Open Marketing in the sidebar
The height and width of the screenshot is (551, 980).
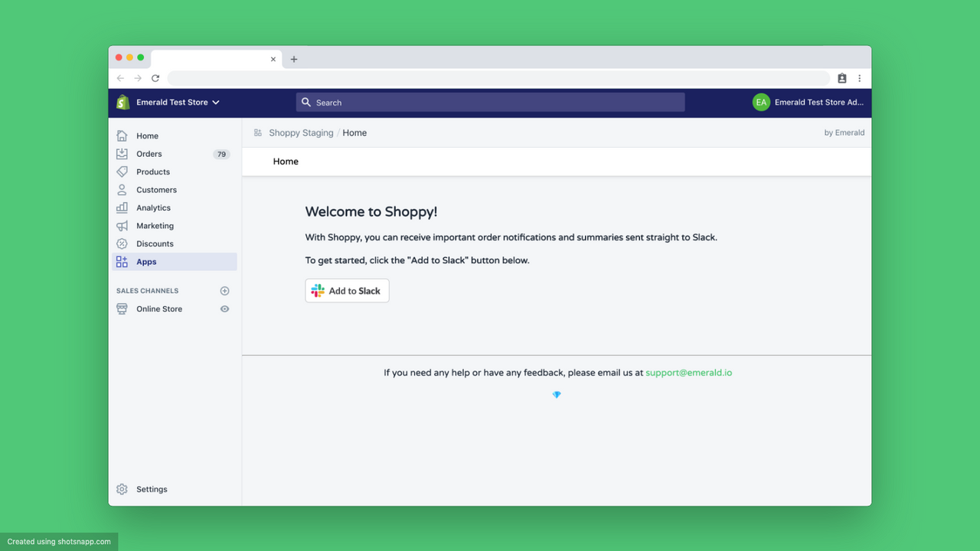point(175,226)
